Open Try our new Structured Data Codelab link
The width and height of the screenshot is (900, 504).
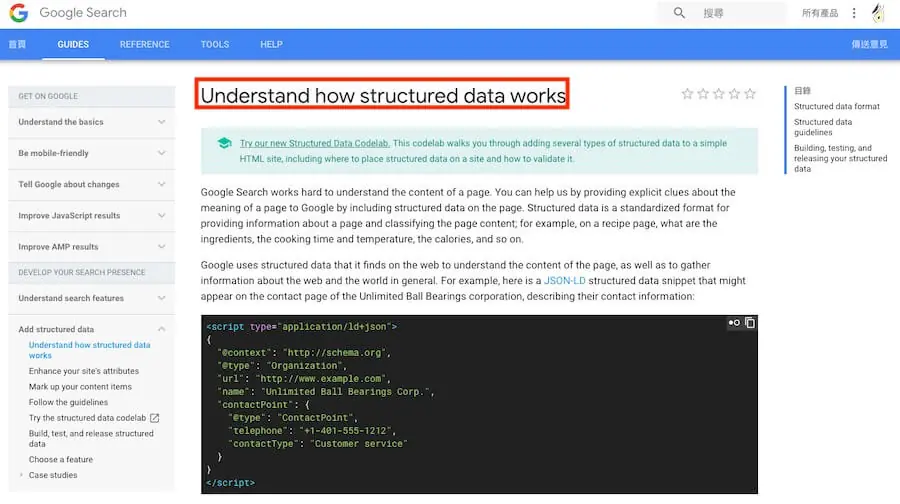[315, 143]
